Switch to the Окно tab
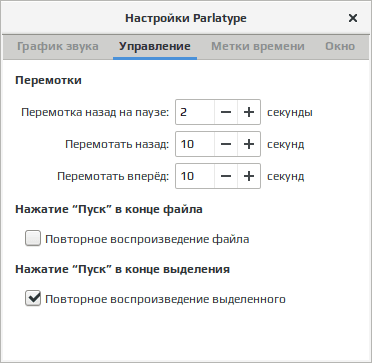Screen dimensions: 372x363 tap(340, 46)
